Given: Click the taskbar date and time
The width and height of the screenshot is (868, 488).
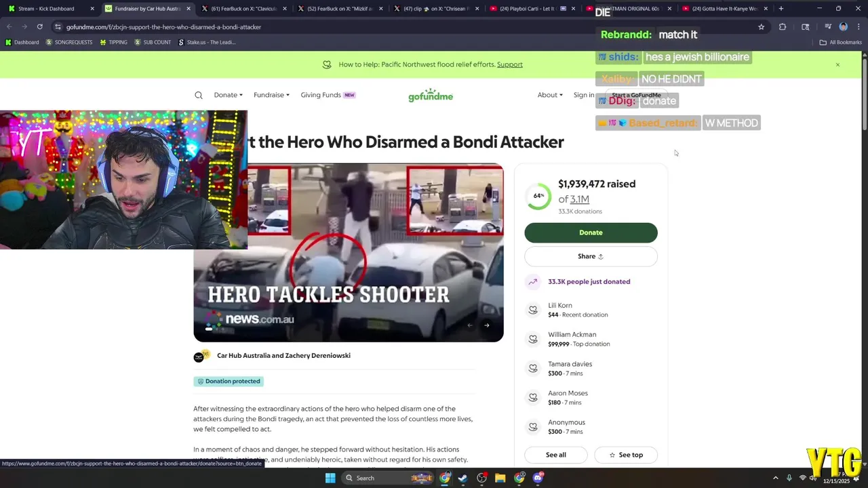Looking at the screenshot, I should tap(835, 478).
